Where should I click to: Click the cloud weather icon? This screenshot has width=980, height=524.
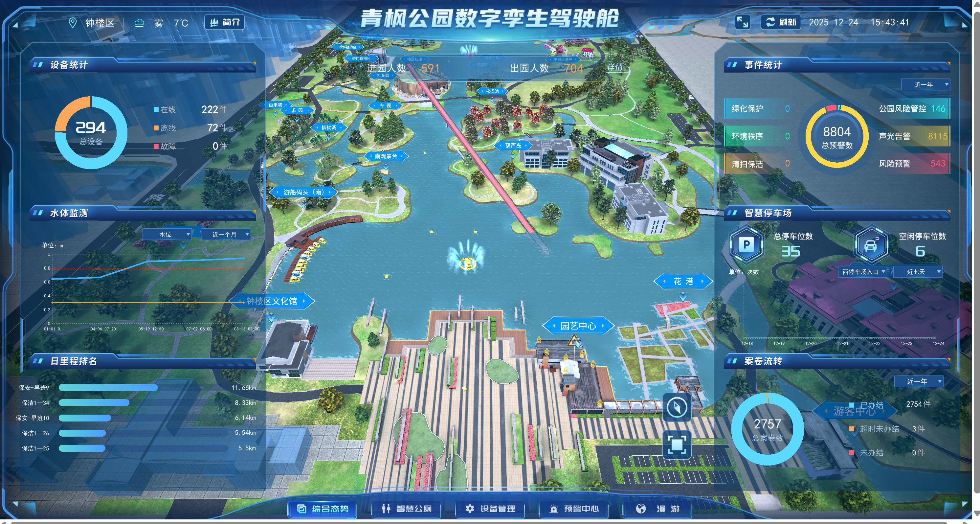click(x=139, y=23)
